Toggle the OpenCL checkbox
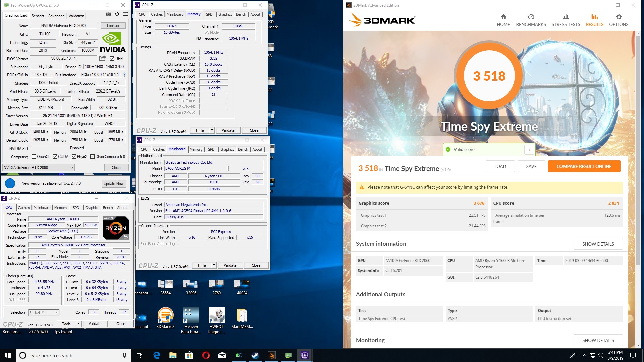The height and width of the screenshot is (362, 644). click(x=34, y=157)
